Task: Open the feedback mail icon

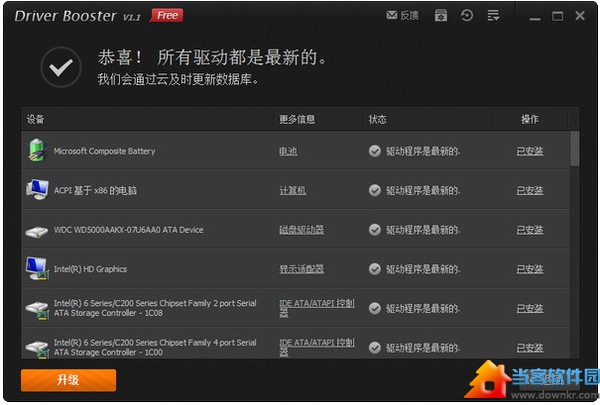Action: point(392,15)
